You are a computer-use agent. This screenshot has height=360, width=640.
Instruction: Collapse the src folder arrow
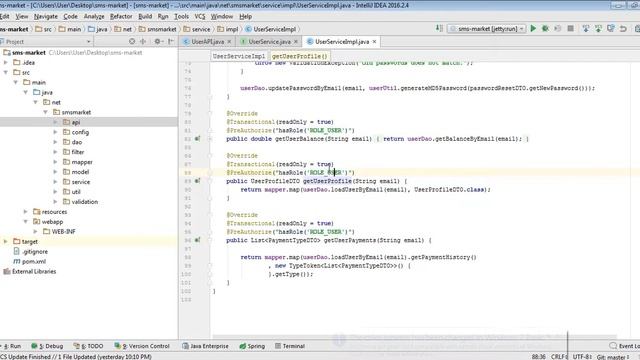click(x=6, y=72)
